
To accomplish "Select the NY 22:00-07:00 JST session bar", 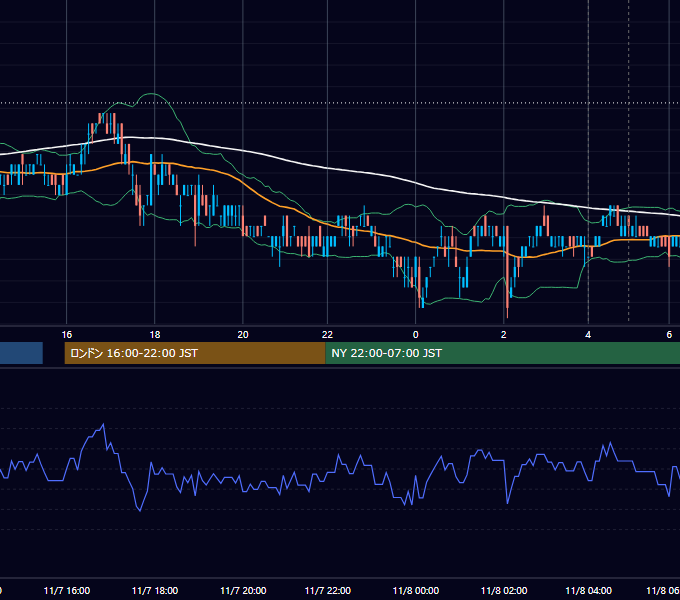I will pyautogui.click(x=503, y=353).
